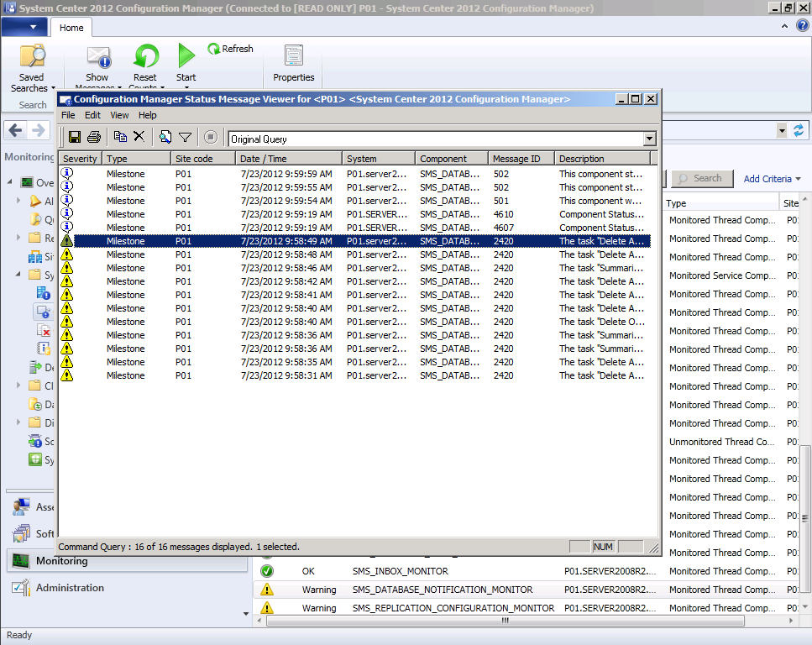The height and width of the screenshot is (645, 812).
Task: Click Reset Counts ribbon button
Action: [x=145, y=67]
